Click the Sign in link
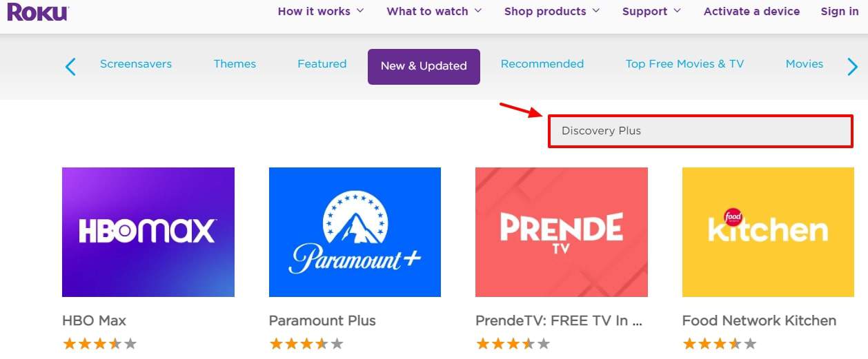The width and height of the screenshot is (868, 359). 840,11
